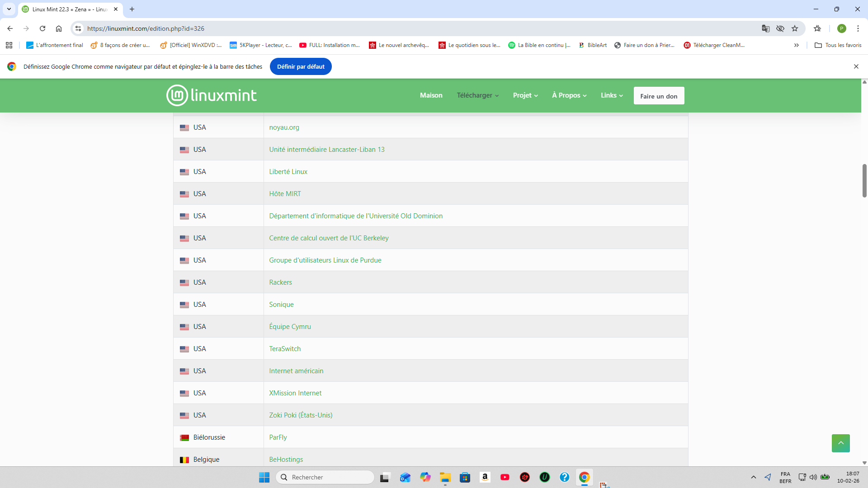Open the TeraSwitch mirror link
Viewport: 868px width, 488px height.
[x=285, y=349]
